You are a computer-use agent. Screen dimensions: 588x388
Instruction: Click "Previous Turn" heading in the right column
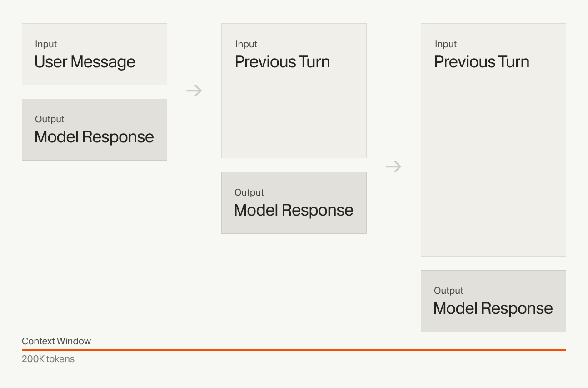tap(482, 62)
